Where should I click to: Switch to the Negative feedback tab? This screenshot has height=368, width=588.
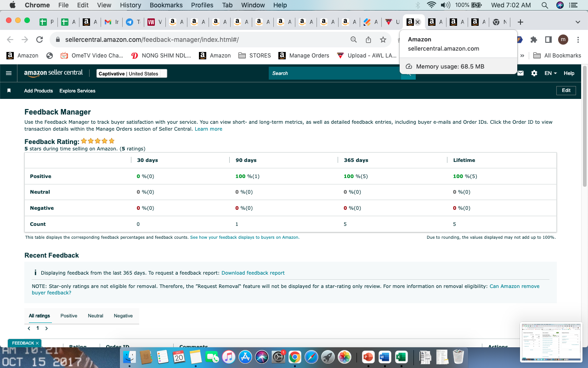click(x=123, y=316)
